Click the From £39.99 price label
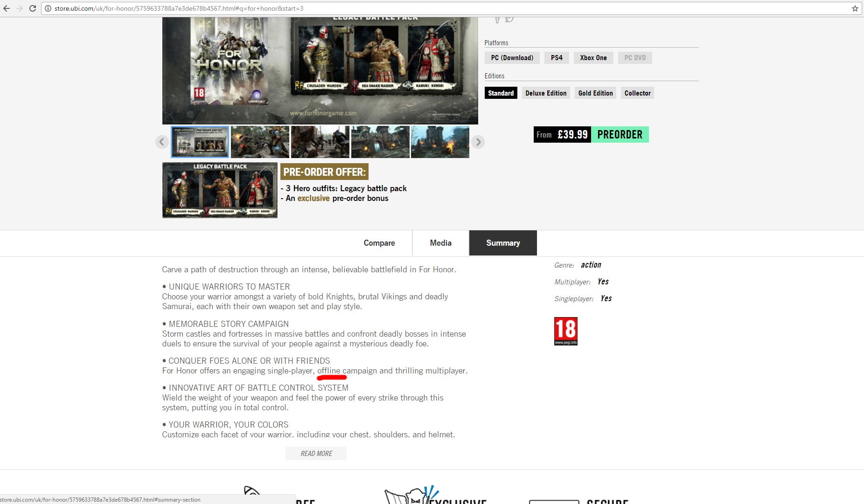 [x=562, y=135]
